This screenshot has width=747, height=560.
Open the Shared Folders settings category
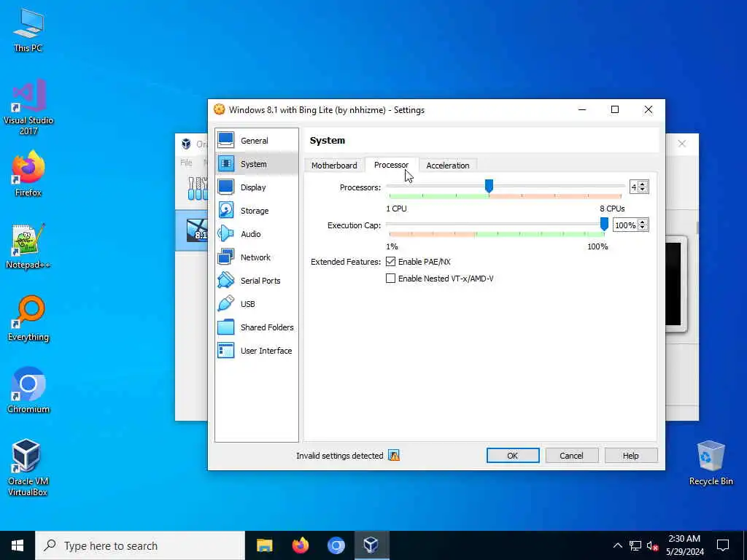(x=256, y=327)
